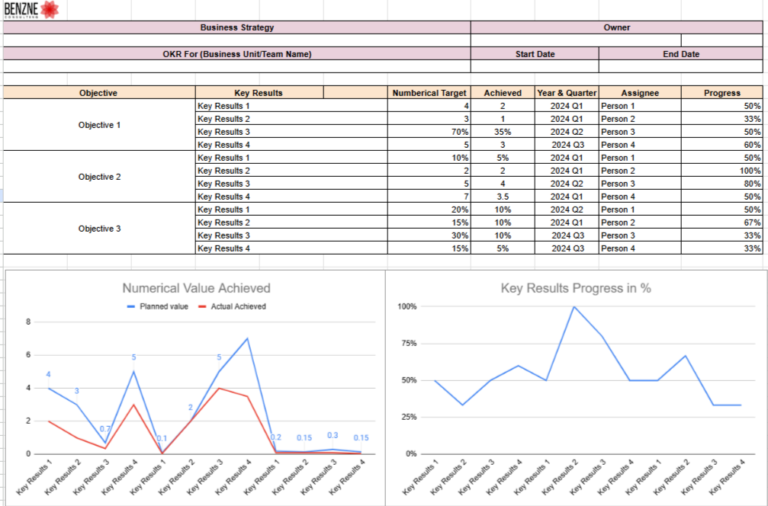Click the Numerical Value Achieved chart title
The height and width of the screenshot is (506, 768).
click(x=196, y=288)
